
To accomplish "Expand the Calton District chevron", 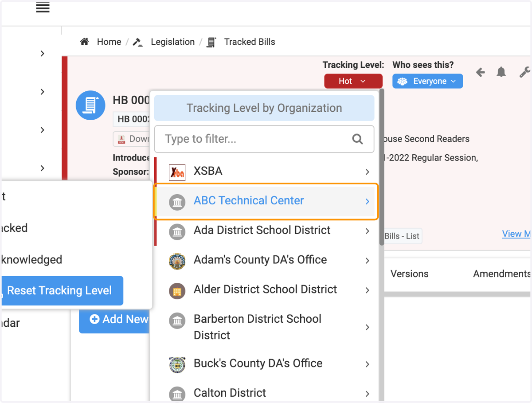I will tap(367, 394).
